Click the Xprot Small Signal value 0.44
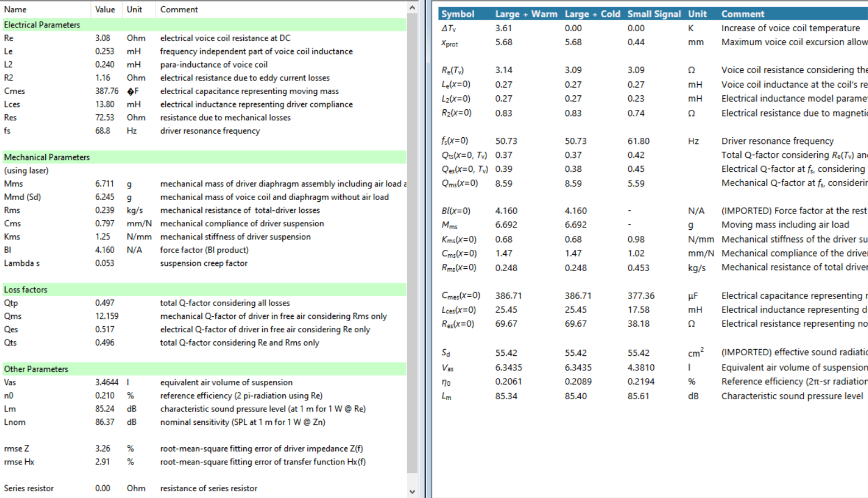The width and height of the screenshot is (868, 498). pos(636,42)
